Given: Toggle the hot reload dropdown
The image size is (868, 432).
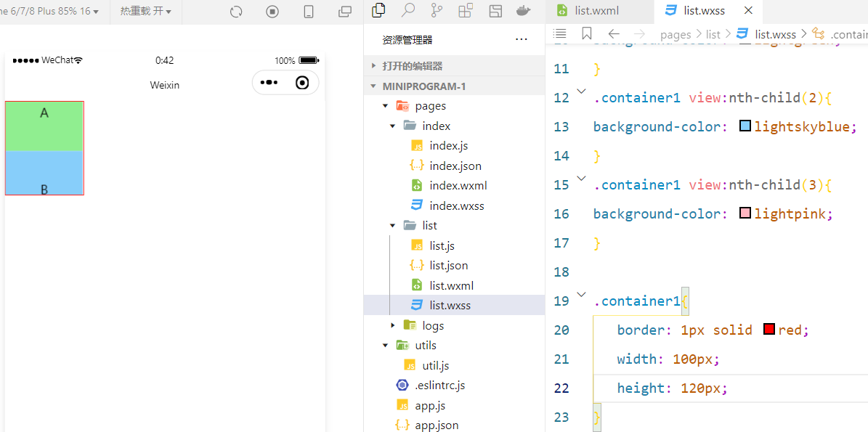Looking at the screenshot, I should click(x=146, y=12).
